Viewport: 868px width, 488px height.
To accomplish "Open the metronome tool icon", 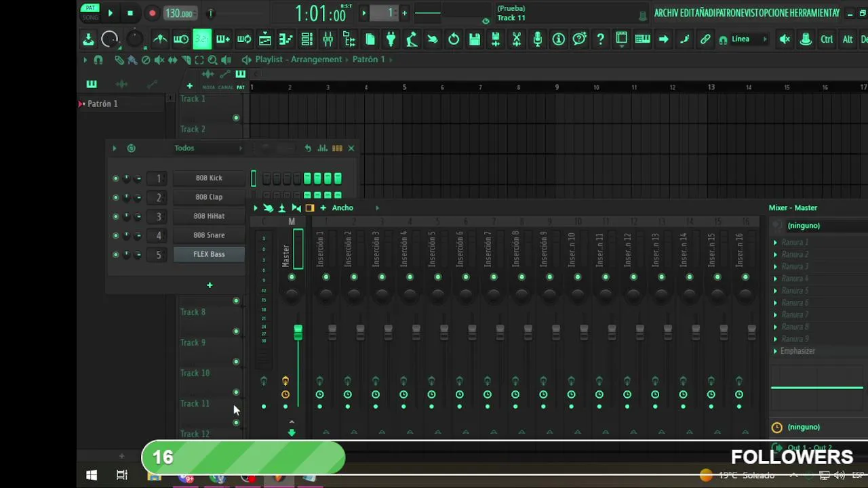I will pos(160,39).
